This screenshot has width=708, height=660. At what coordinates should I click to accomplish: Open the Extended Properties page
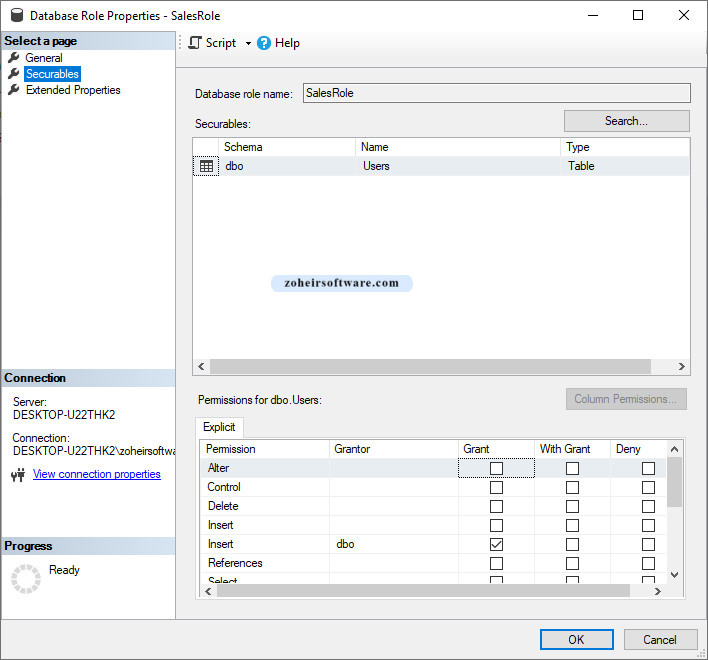(x=73, y=90)
